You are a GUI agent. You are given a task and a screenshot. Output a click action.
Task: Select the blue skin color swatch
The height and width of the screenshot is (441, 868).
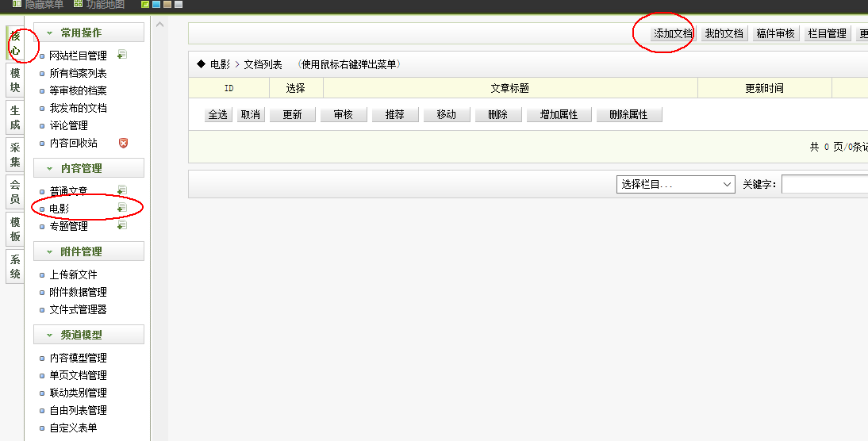point(156,5)
